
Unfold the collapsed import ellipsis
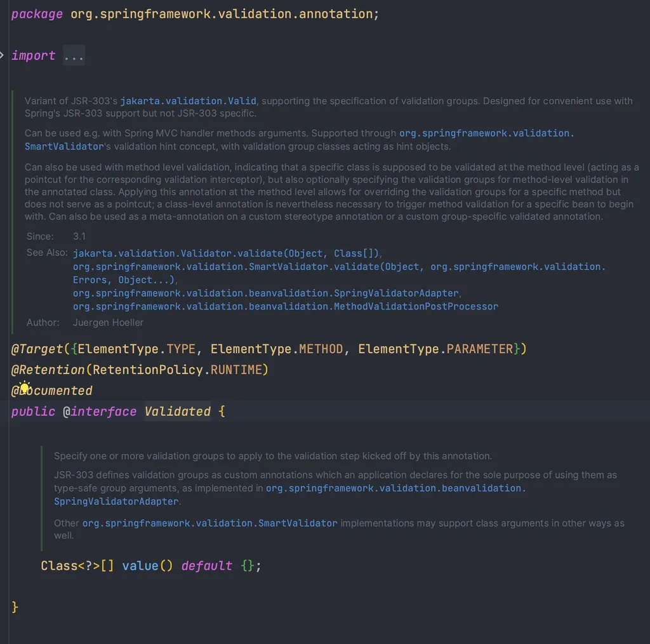click(74, 55)
